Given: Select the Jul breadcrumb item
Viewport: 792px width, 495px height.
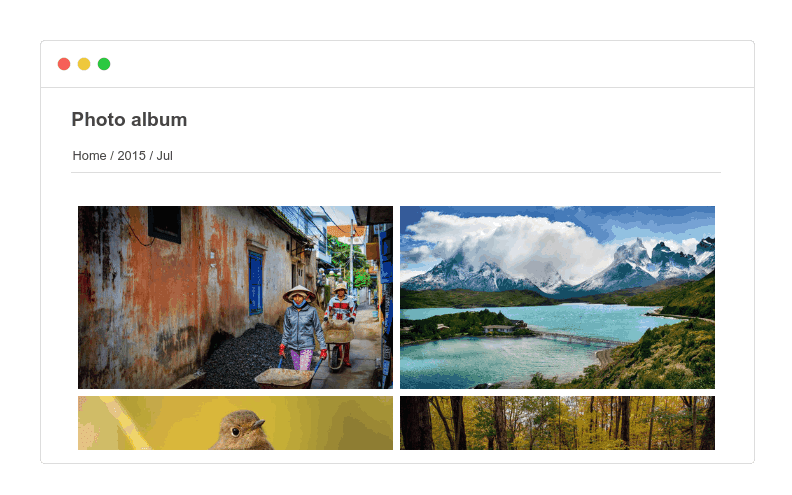Looking at the screenshot, I should [165, 156].
